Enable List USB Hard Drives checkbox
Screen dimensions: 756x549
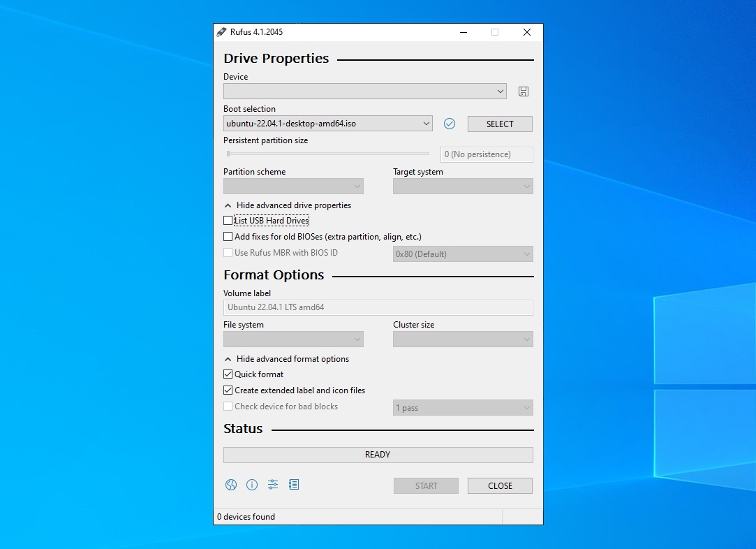[x=228, y=221]
